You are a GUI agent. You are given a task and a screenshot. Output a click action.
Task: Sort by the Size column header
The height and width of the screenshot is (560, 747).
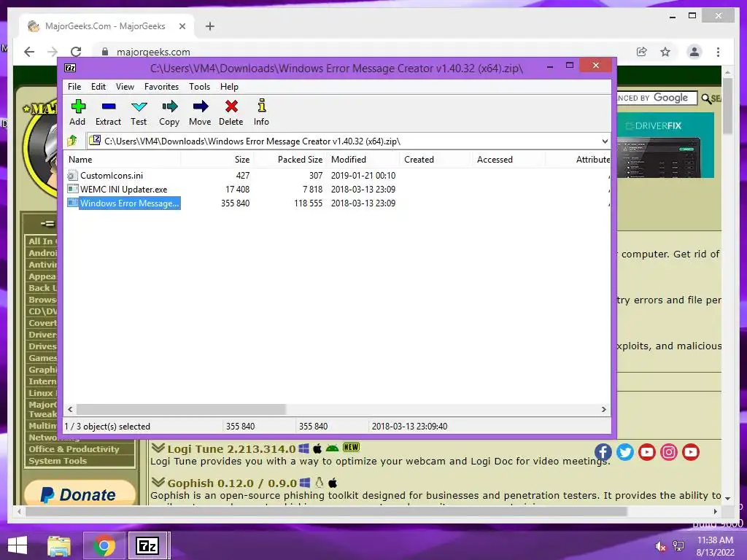(217, 160)
